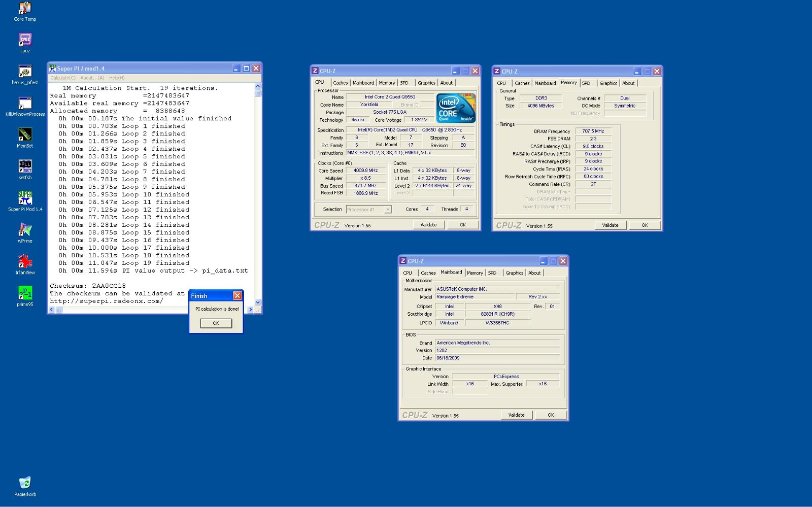Click the Z icon of the Memory tab CPU-Z window
Screen dimensions: 812x507
(x=497, y=71)
